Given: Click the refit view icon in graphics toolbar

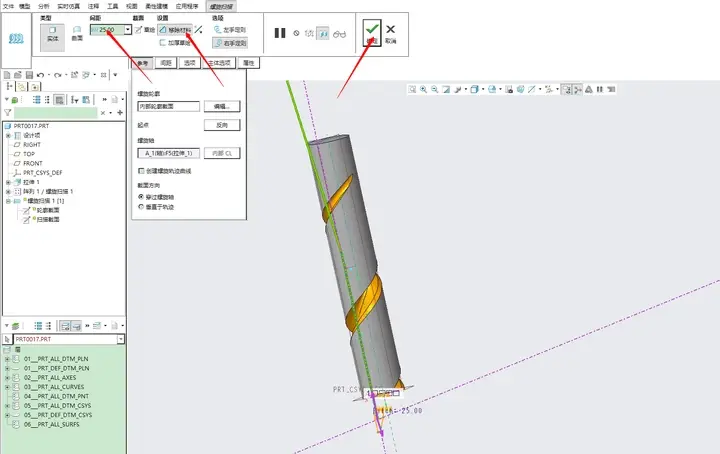Looking at the screenshot, I should tap(412, 90).
